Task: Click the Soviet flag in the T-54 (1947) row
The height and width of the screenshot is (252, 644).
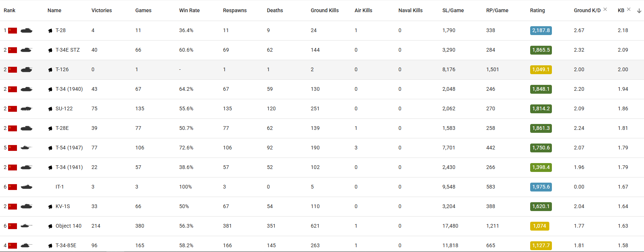Action: (x=13, y=148)
